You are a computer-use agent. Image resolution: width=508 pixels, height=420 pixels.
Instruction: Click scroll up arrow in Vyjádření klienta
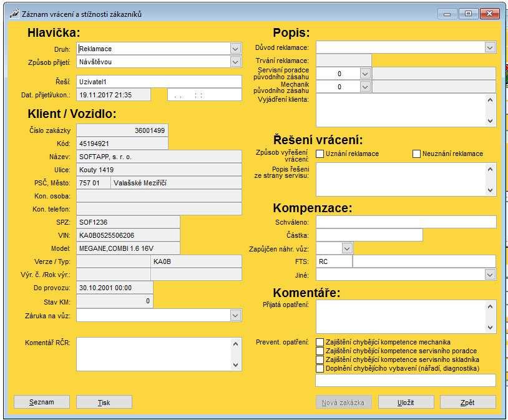pos(490,100)
